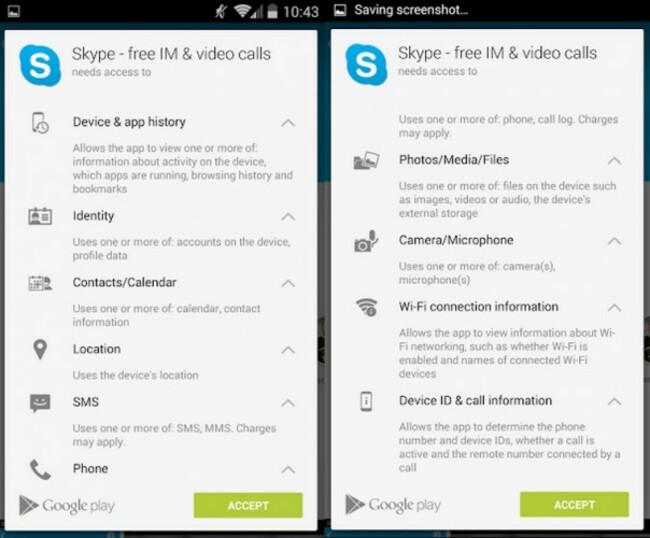Select the Location heading
Viewport: 650px width, 538px height.
tap(97, 349)
